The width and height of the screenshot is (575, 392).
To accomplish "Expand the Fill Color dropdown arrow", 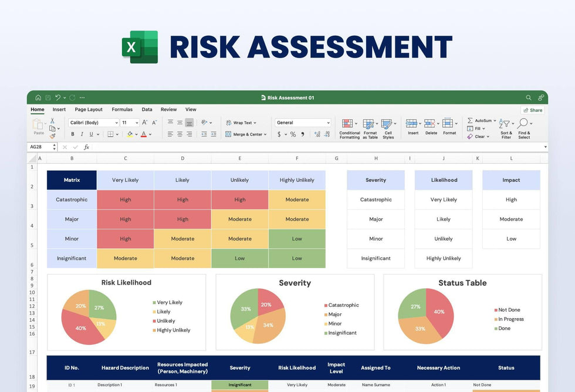I will pyautogui.click(x=136, y=133).
